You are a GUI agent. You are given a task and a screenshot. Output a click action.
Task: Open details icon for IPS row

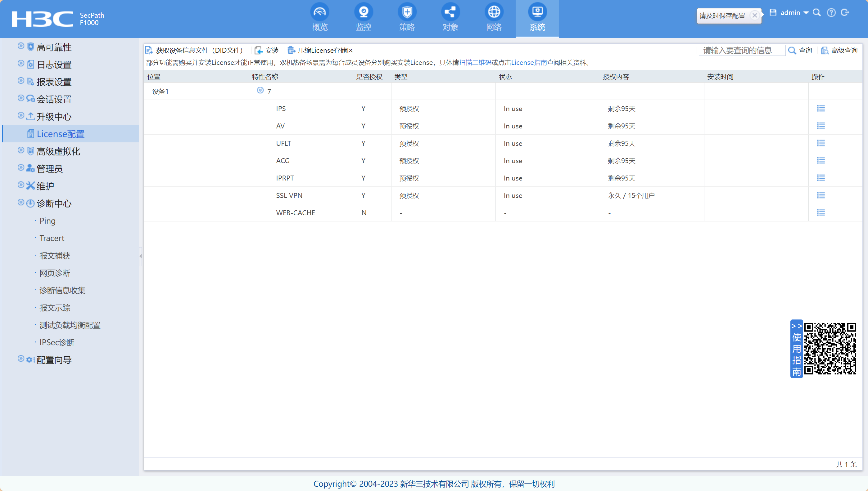tap(821, 108)
